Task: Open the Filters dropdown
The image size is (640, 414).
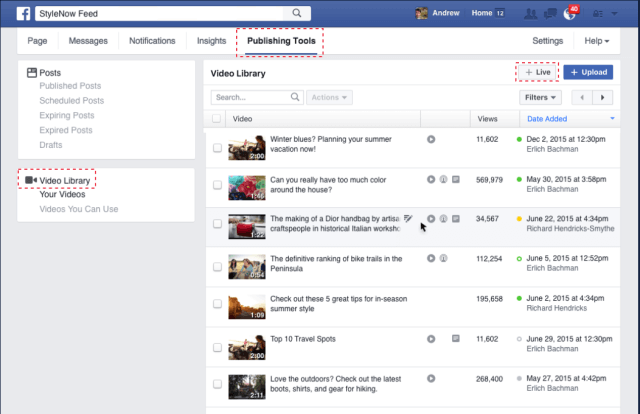Action: click(x=540, y=97)
